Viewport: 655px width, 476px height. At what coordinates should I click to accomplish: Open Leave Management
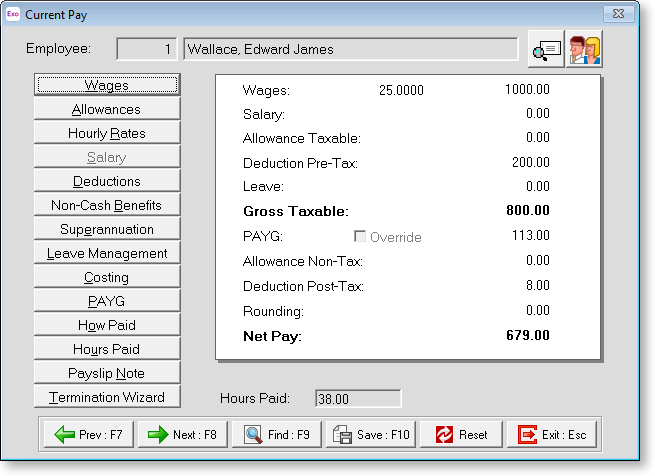pyautogui.click(x=107, y=253)
